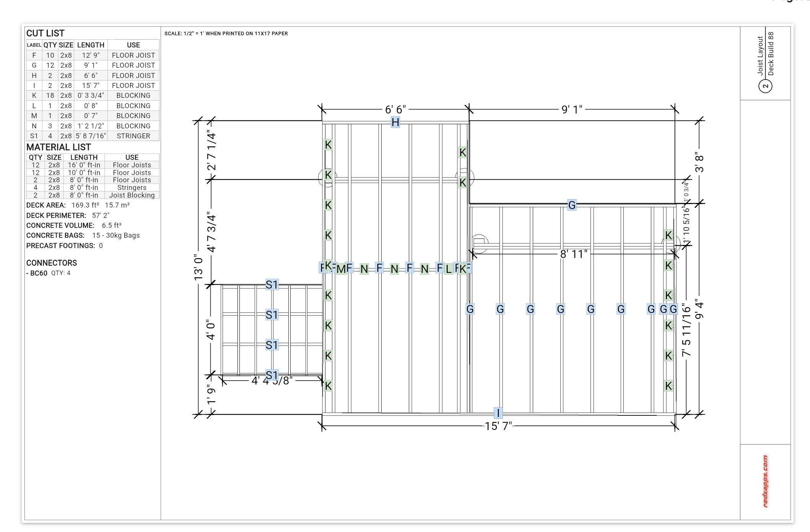
Task: Click the Stringers material row
Action: [x=93, y=187]
